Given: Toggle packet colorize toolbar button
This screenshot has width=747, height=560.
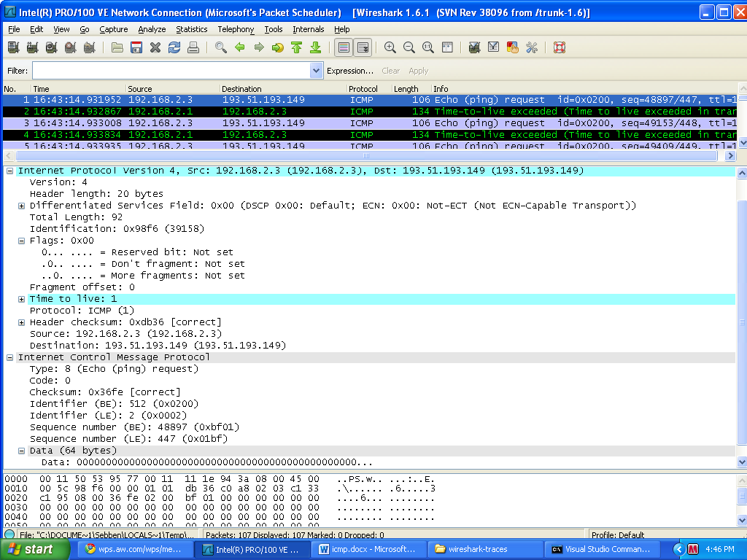Looking at the screenshot, I should 344,47.
